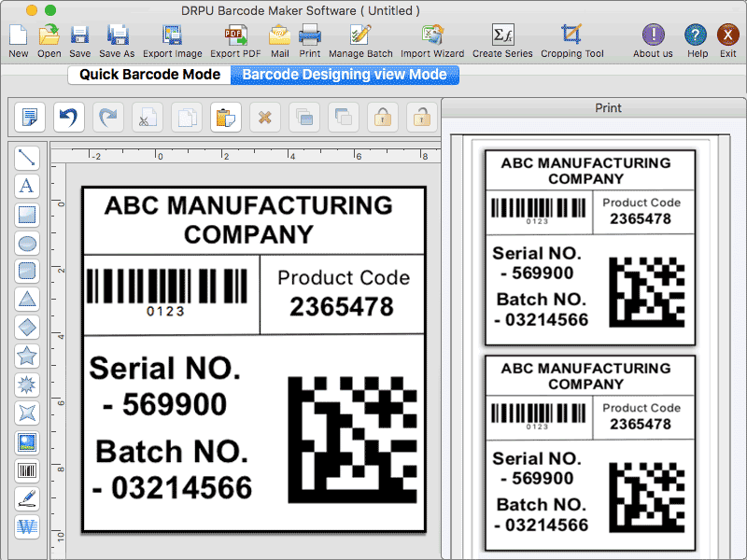
Task: Open the Cropping Tool
Action: (571, 39)
